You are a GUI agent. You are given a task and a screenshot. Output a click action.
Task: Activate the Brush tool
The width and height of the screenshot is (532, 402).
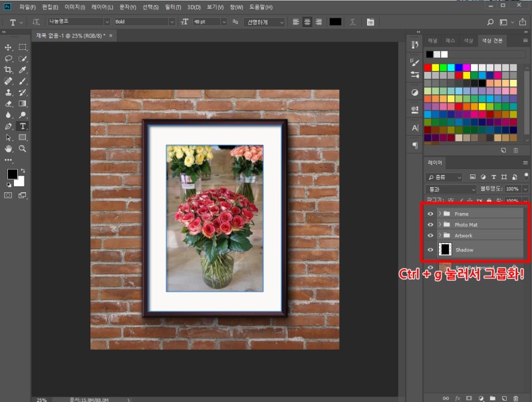coord(23,81)
